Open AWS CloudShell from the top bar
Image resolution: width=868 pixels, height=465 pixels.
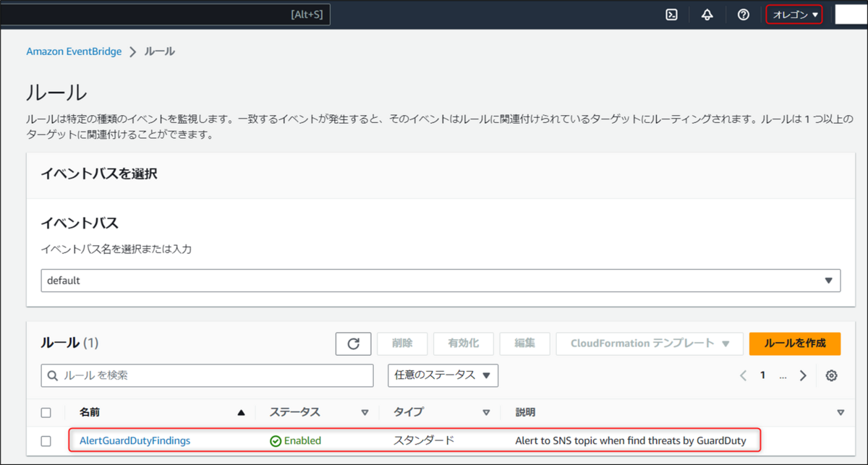671,14
